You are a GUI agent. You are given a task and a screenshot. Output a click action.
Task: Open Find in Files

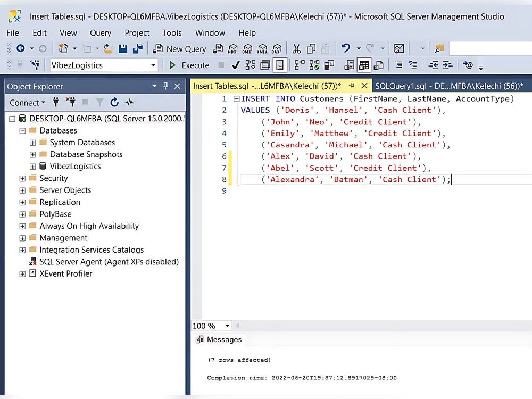[439, 48]
